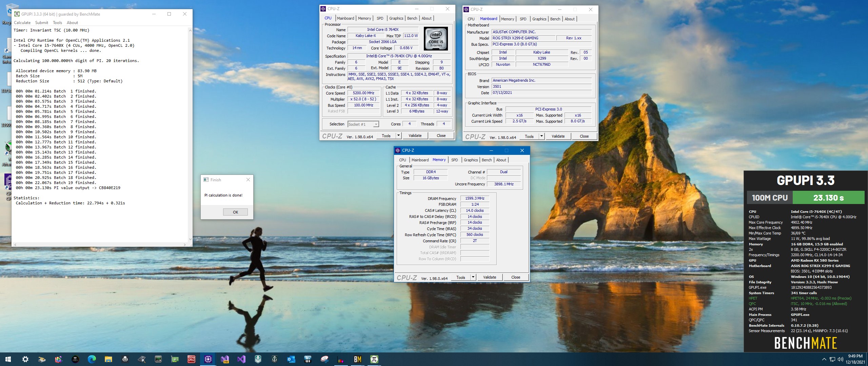
Task: Click Validate in CPU-Z CPU window
Action: tap(415, 136)
